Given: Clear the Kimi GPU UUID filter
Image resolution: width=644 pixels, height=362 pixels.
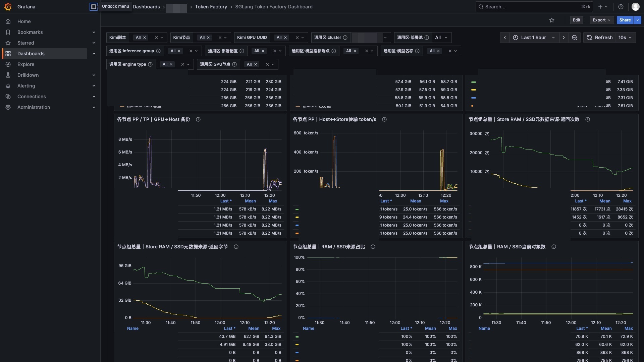Looking at the screenshot, I should coord(297,38).
